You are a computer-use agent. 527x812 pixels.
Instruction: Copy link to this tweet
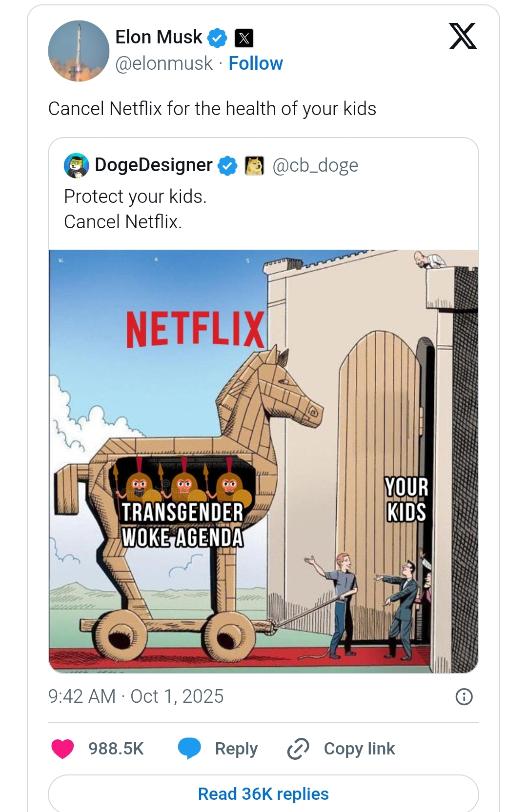point(341,749)
